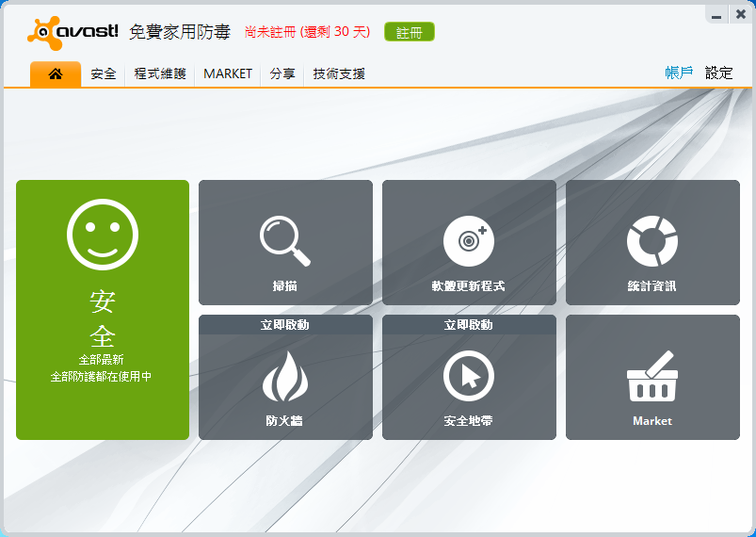756x537 pixels.
Task: Go to the Home tab
Action: pyautogui.click(x=56, y=73)
